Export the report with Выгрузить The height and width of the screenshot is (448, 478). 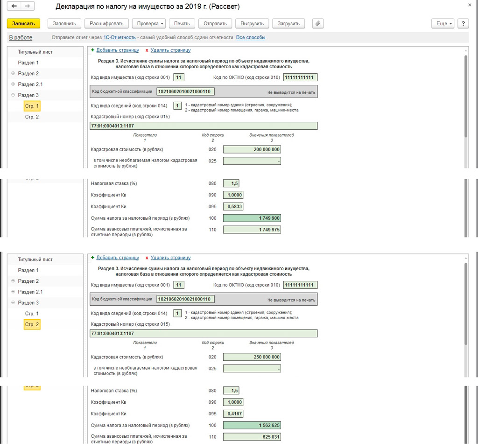253,23
